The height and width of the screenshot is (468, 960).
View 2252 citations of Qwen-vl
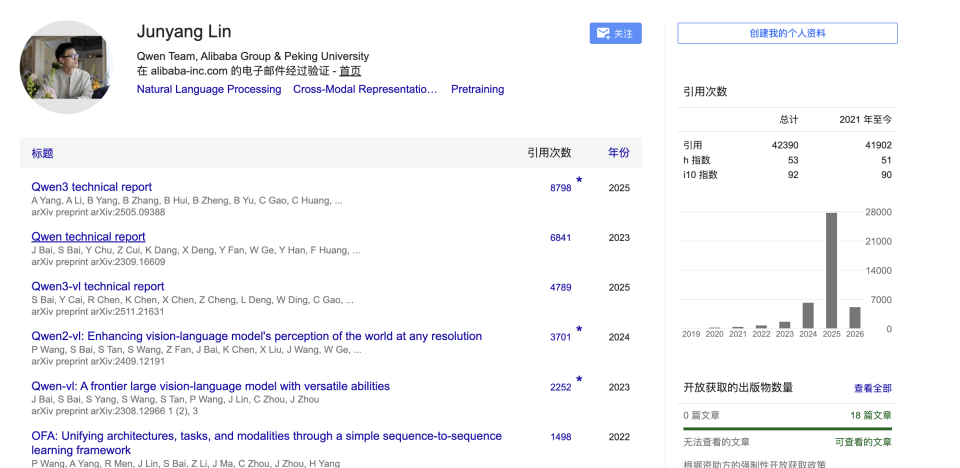tap(560, 387)
